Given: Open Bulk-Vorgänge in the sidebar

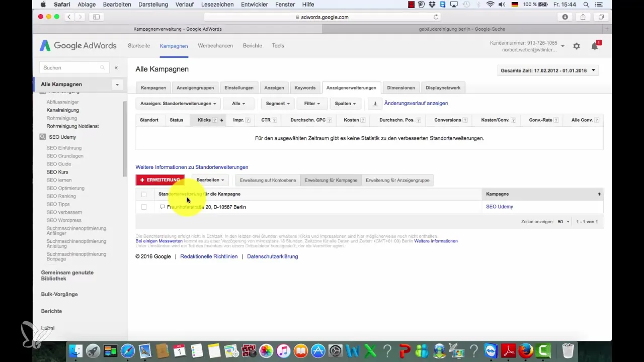Looking at the screenshot, I should point(59,294).
